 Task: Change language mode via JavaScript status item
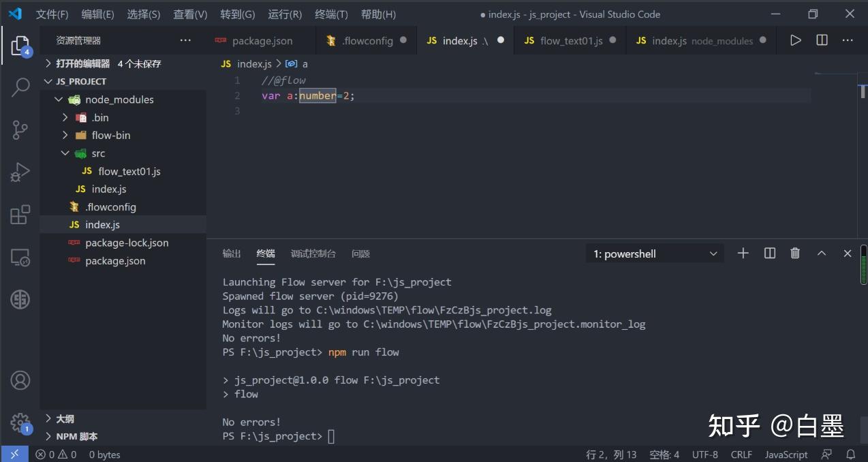[x=786, y=455]
